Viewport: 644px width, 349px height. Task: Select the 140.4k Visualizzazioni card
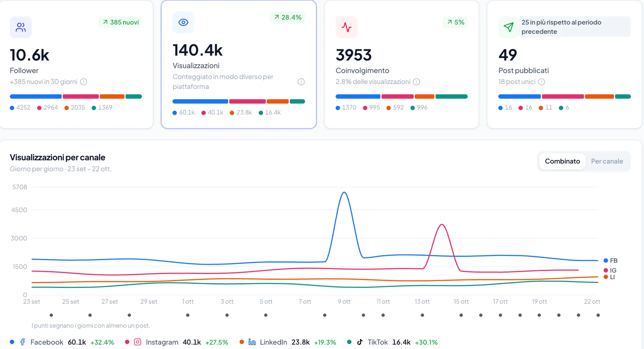239,64
